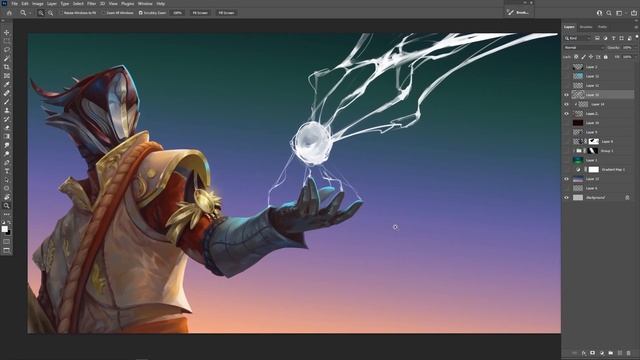Image resolution: width=640 pixels, height=360 pixels.
Task: Select the Brush tool
Action: [7, 102]
